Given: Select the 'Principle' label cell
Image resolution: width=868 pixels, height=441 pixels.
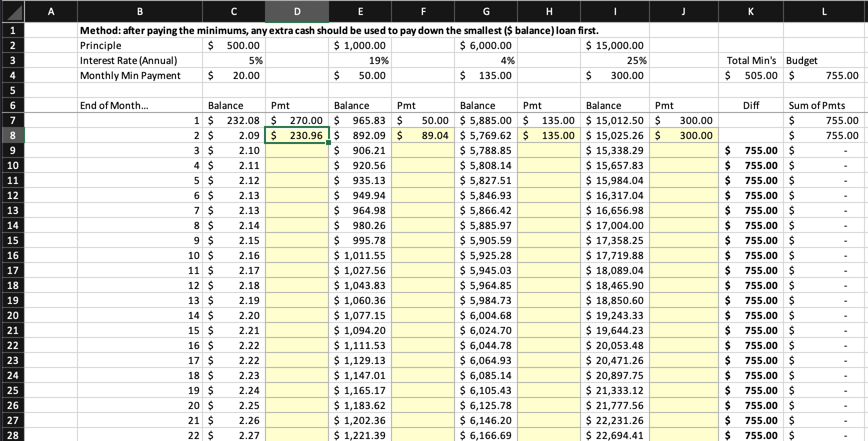Looking at the screenshot, I should tap(140, 45).
